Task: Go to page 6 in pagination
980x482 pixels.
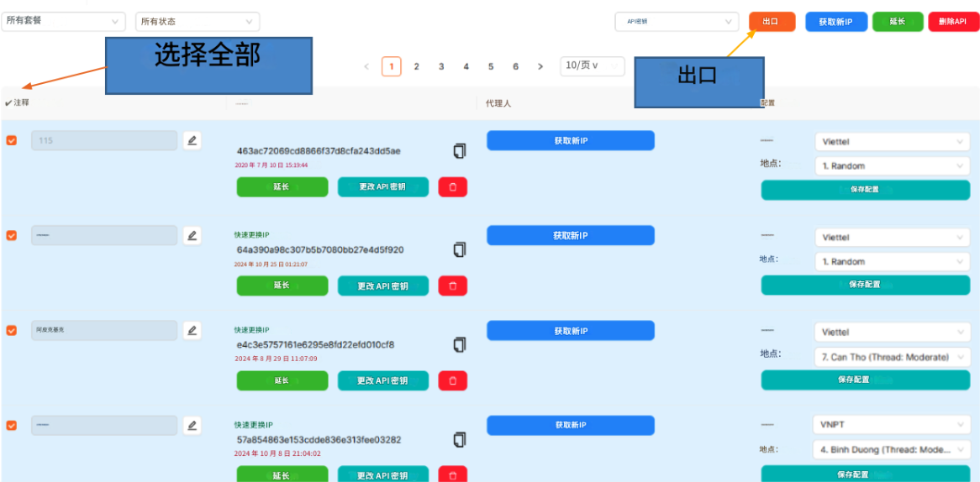Action: point(515,66)
